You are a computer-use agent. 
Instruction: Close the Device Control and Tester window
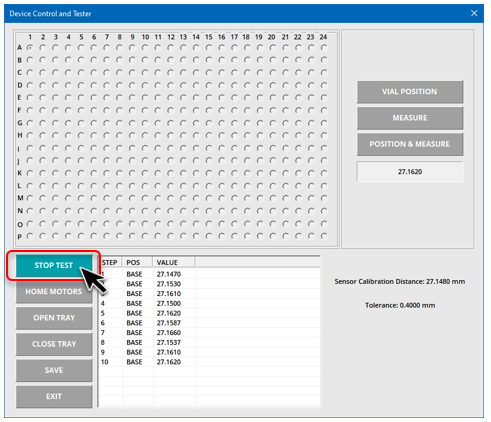coord(474,13)
